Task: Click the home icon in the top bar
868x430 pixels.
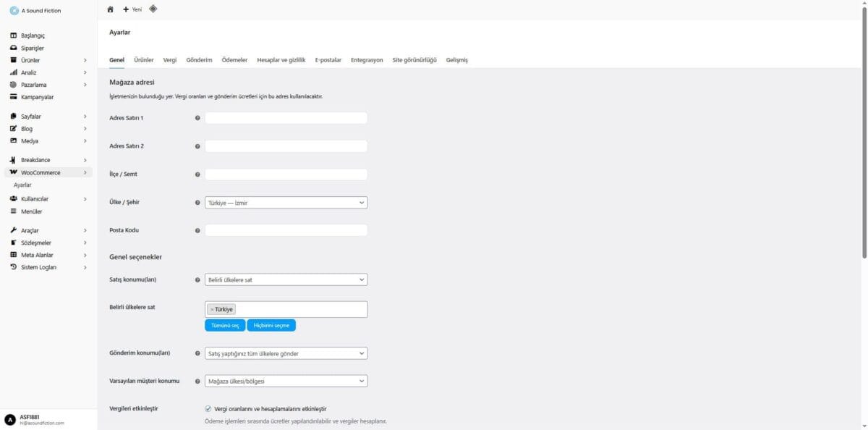Action: [110, 9]
